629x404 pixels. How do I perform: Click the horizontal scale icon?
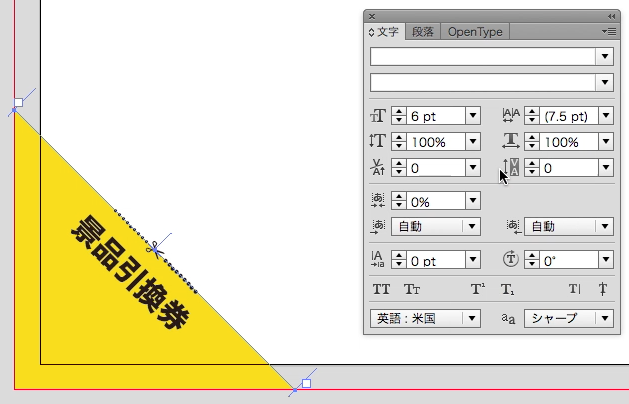point(511,142)
